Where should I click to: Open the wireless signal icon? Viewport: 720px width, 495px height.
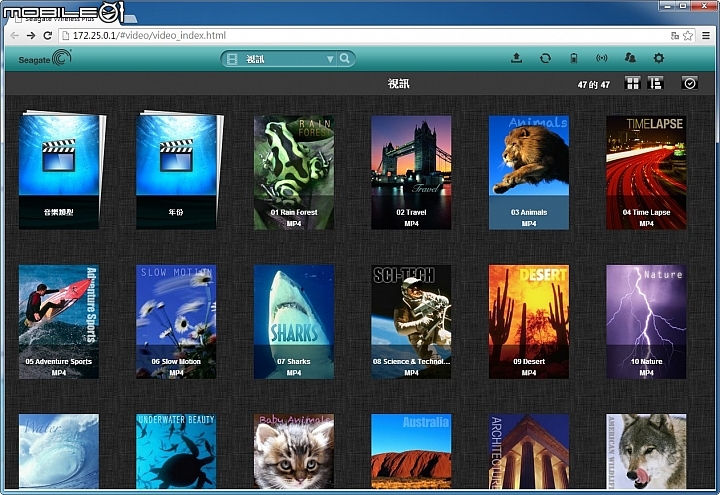(602, 58)
